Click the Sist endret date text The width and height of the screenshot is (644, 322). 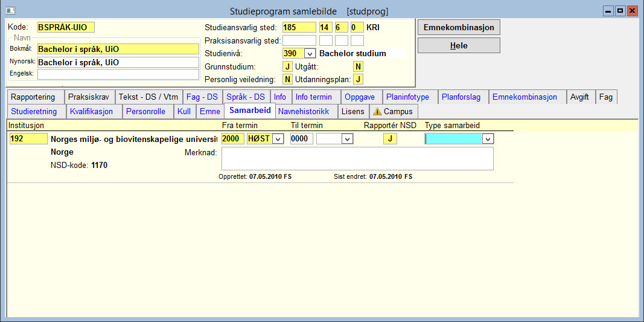pyautogui.click(x=391, y=176)
